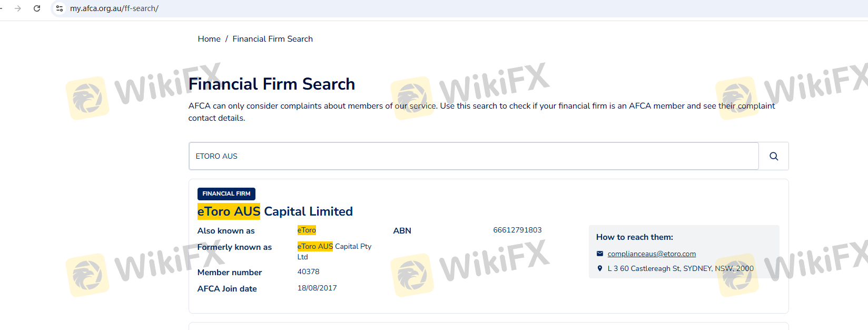Go forward using browser arrow icon
Image resolution: width=868 pixels, height=330 pixels.
tap(18, 8)
